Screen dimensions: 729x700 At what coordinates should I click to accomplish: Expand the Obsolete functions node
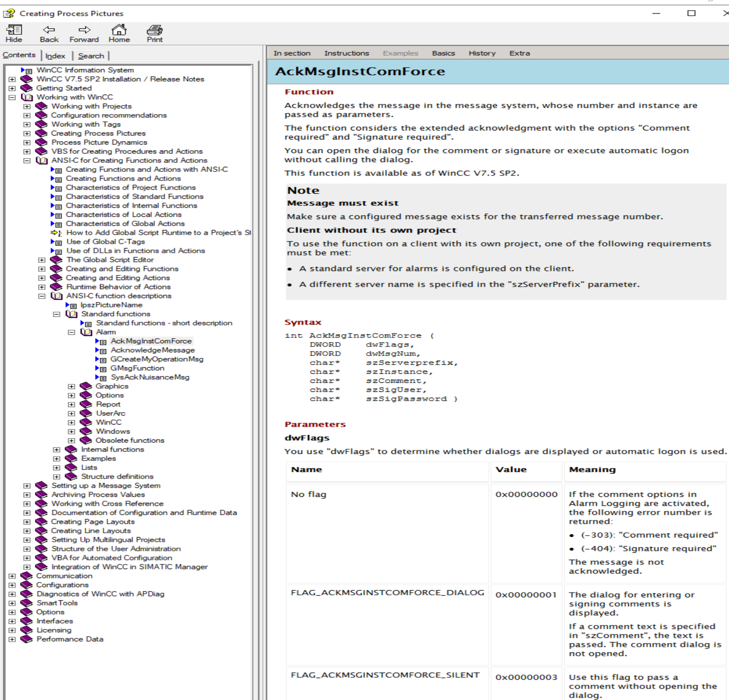[71, 441]
